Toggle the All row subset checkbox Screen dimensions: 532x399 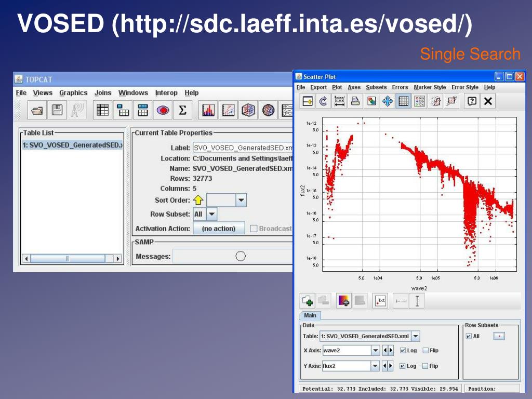click(469, 336)
